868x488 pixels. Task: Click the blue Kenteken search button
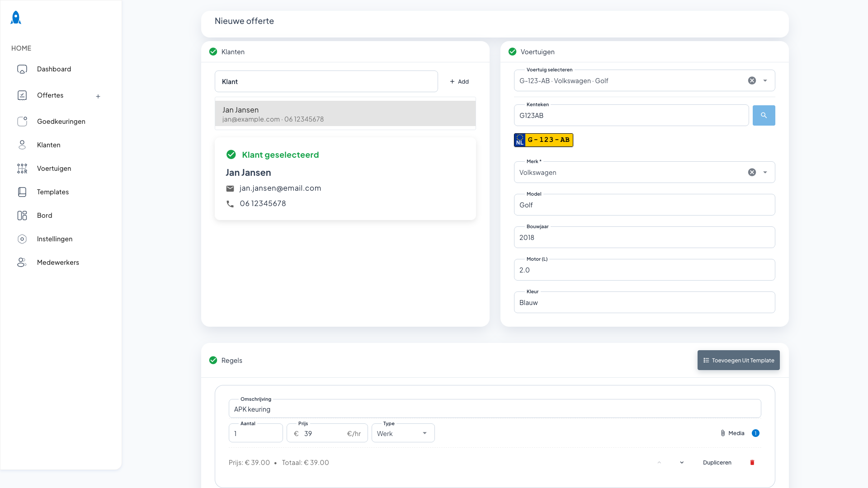coord(764,115)
